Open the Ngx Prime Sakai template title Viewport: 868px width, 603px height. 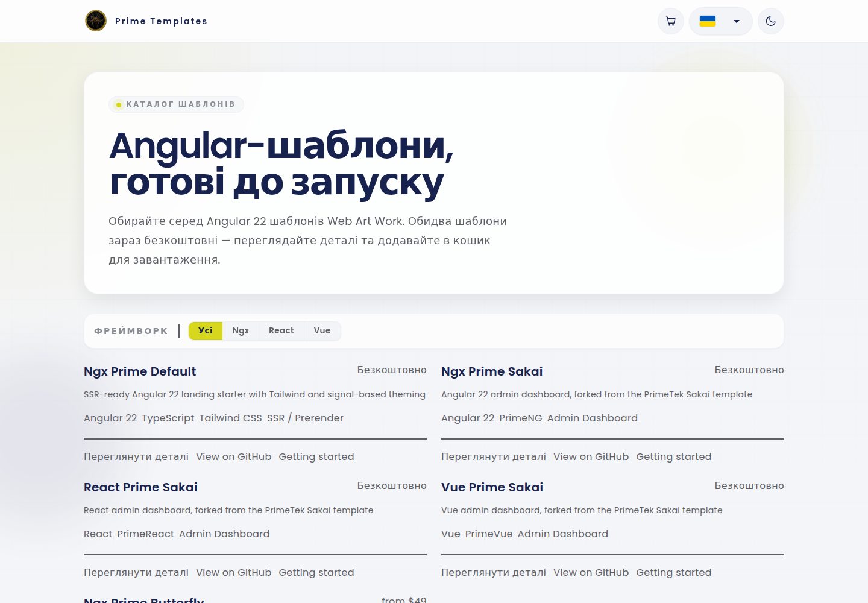pos(492,371)
